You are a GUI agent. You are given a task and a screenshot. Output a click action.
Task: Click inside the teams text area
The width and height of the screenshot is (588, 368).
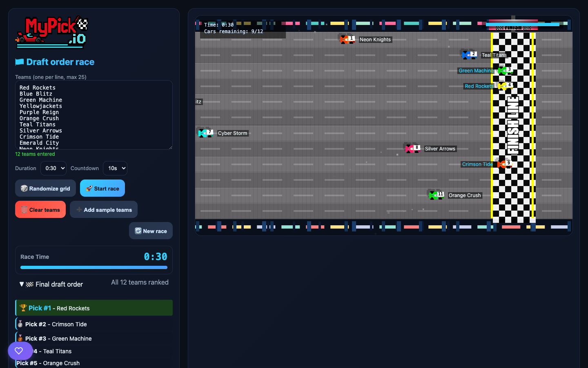[x=94, y=114]
